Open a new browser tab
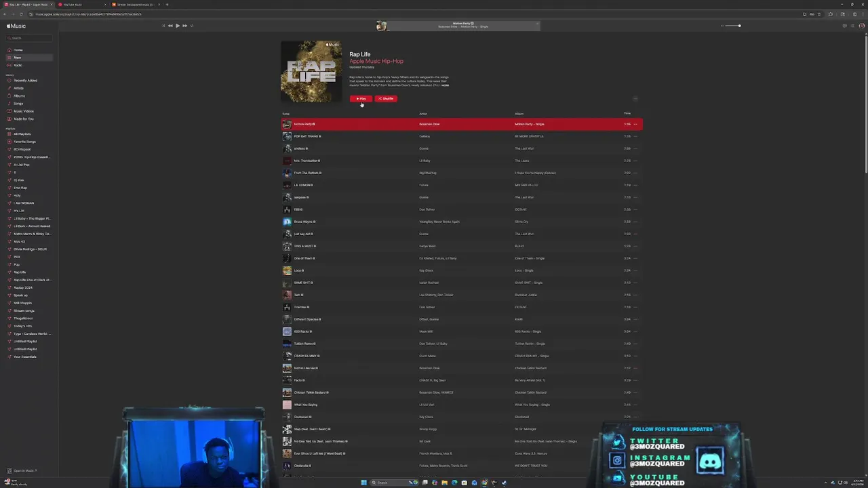Image resolution: width=868 pixels, height=488 pixels. 167,5
